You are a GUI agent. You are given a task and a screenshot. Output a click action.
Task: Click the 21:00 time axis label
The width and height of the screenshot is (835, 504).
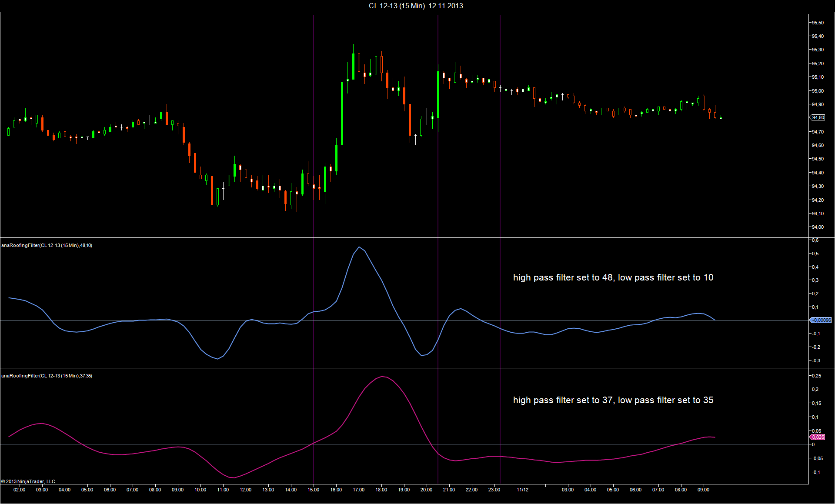pyautogui.click(x=449, y=490)
